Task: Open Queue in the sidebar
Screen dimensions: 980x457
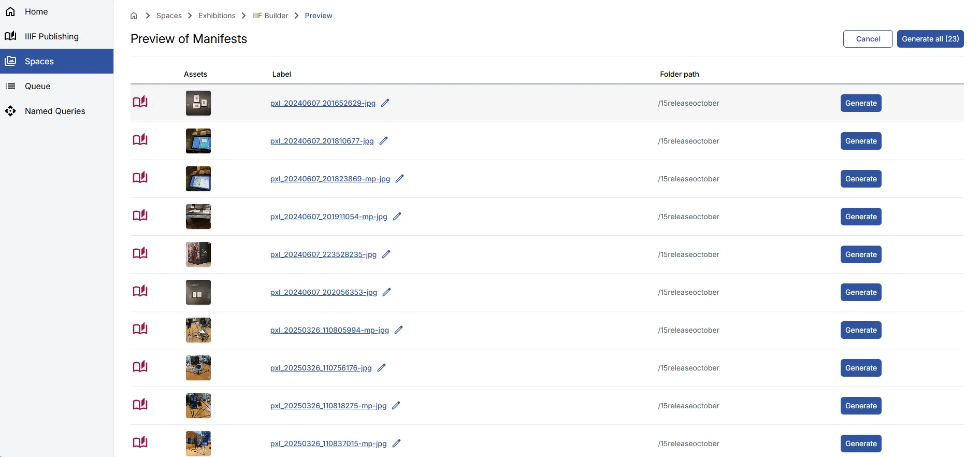Action: [57, 86]
